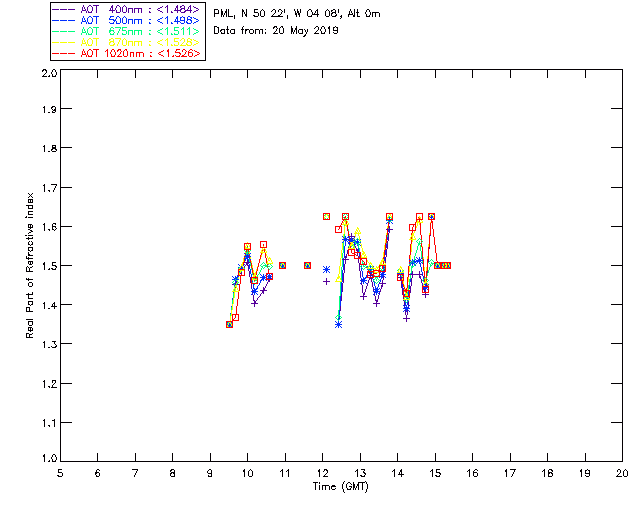This screenshot has height=512, width=640.
Task: Click the 1.6 y-axis tick label
Action: pyautogui.click(x=49, y=227)
